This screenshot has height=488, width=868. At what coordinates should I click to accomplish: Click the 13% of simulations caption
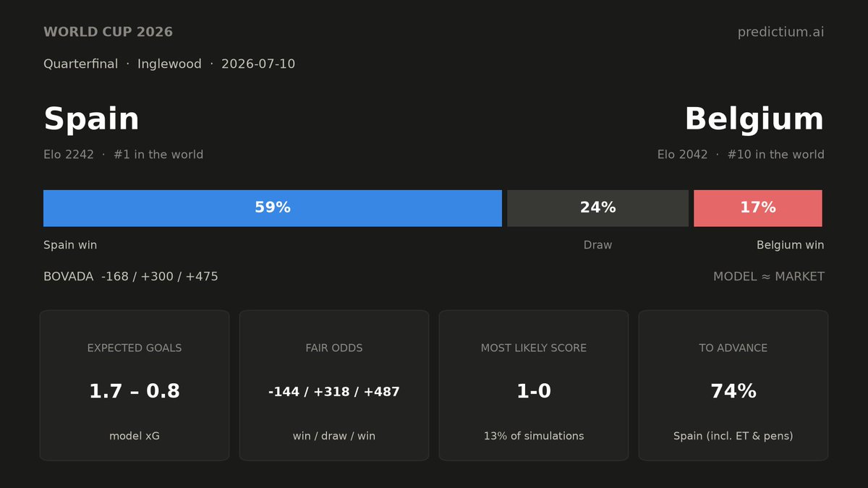pyautogui.click(x=534, y=436)
